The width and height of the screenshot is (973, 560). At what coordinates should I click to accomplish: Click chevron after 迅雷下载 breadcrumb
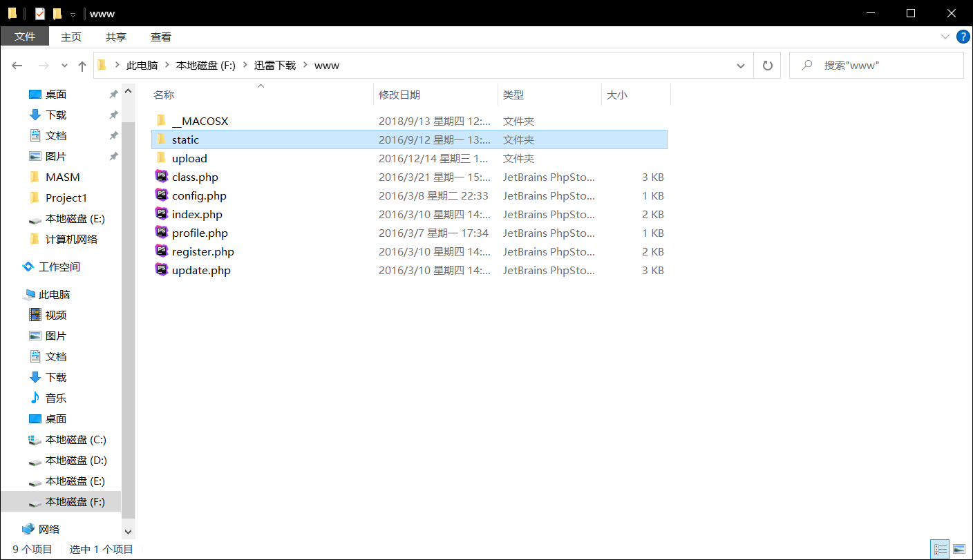[x=305, y=65]
